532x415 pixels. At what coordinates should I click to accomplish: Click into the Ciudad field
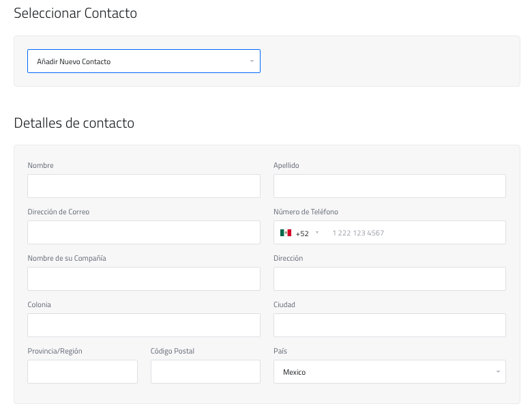coord(389,325)
